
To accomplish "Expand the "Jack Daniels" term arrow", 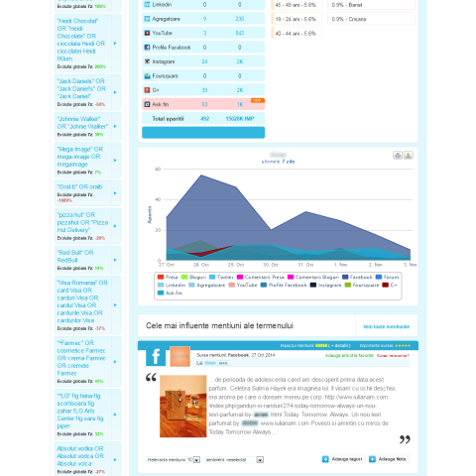I will click(x=115, y=92).
